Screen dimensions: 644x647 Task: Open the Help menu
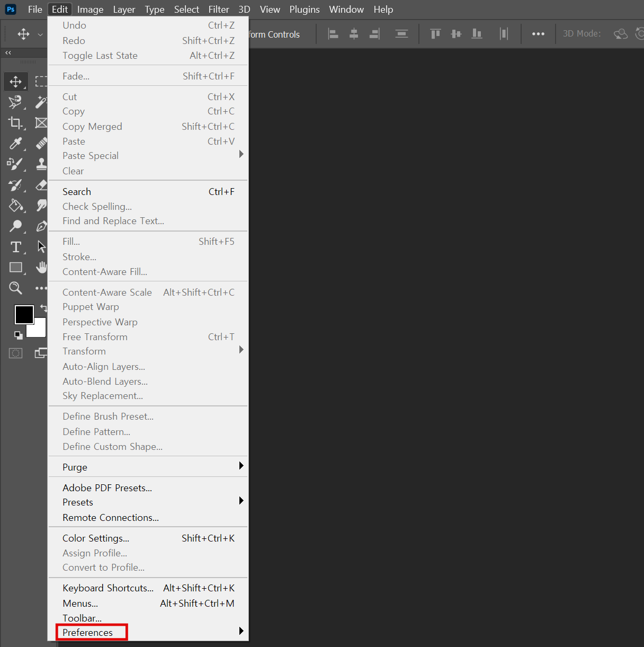point(383,10)
